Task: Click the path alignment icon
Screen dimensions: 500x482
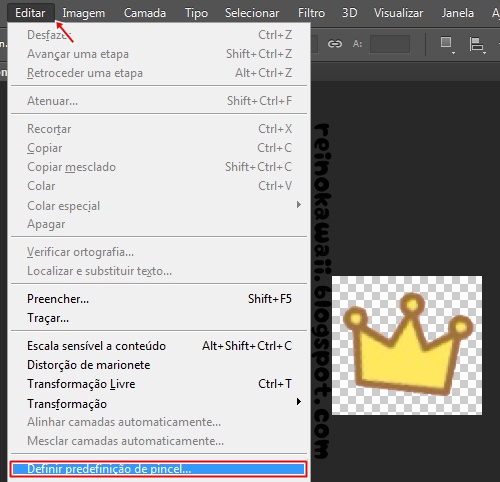Action: click(476, 44)
